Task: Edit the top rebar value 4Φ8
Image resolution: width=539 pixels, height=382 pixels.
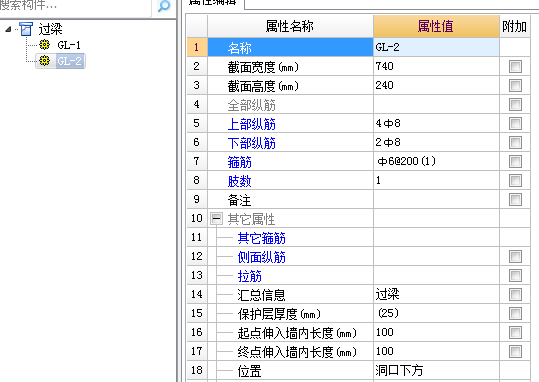Action: pos(436,123)
